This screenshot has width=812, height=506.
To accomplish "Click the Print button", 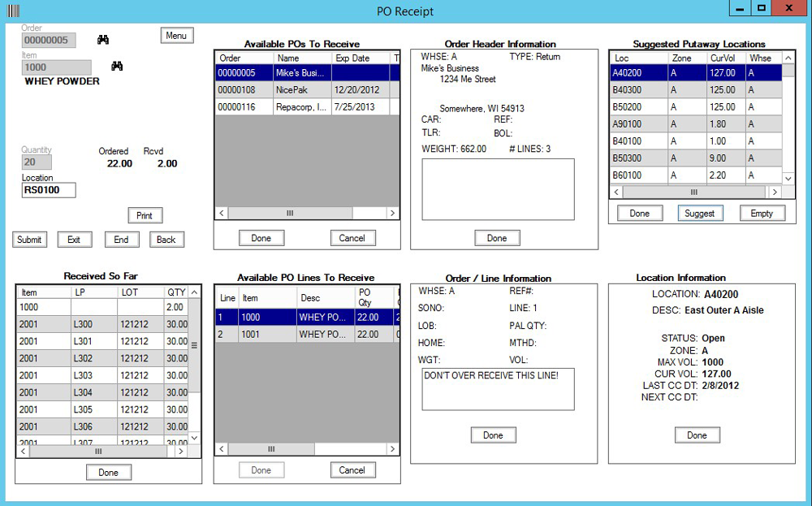I will click(145, 215).
